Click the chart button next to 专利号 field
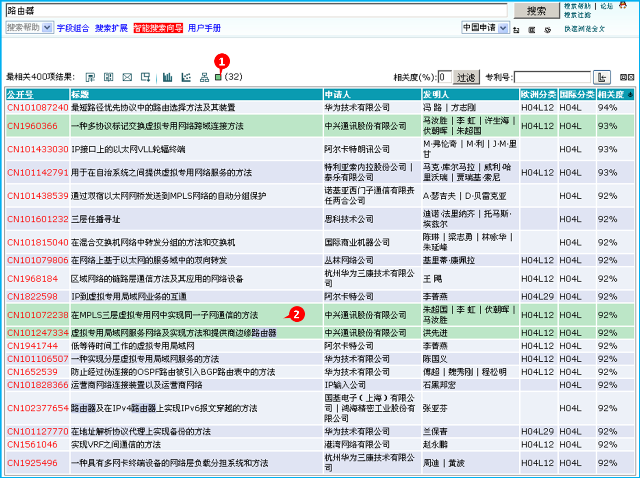 (x=602, y=77)
